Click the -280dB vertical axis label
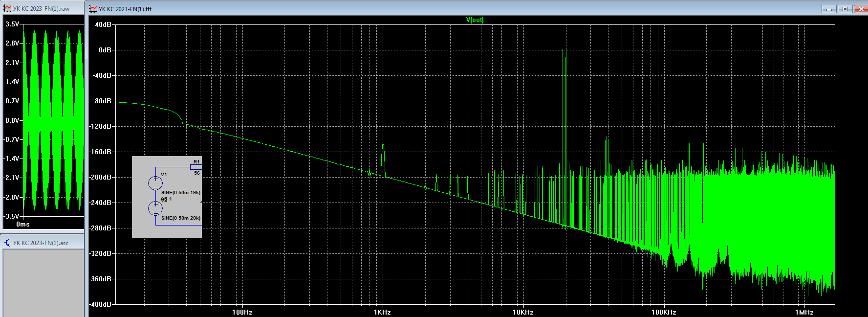The height and width of the screenshot is (317, 868). (x=100, y=228)
